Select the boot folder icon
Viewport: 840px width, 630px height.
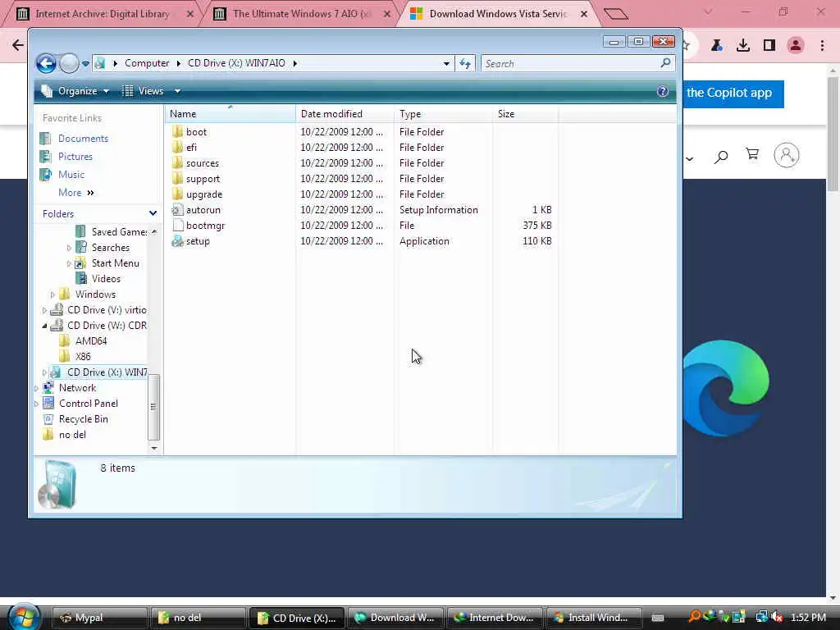coord(178,132)
